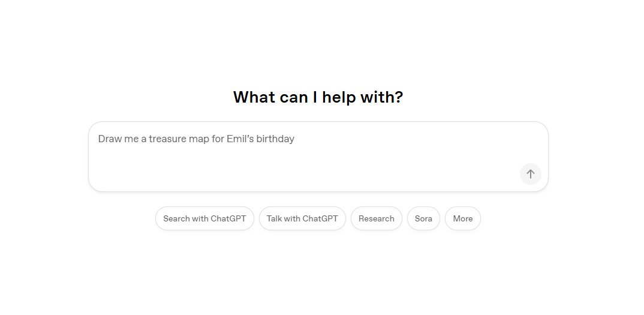Show additional tools via More
The image size is (644, 315).
click(462, 218)
